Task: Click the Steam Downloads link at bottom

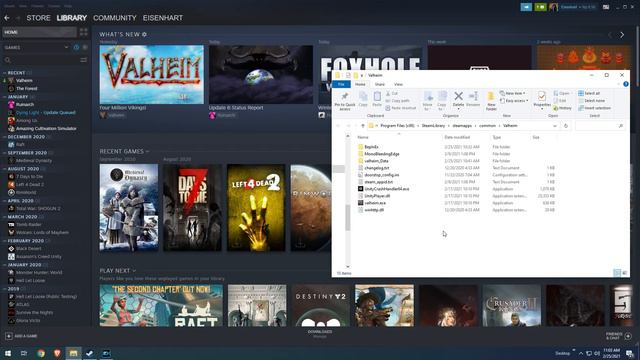Action: tap(320, 333)
